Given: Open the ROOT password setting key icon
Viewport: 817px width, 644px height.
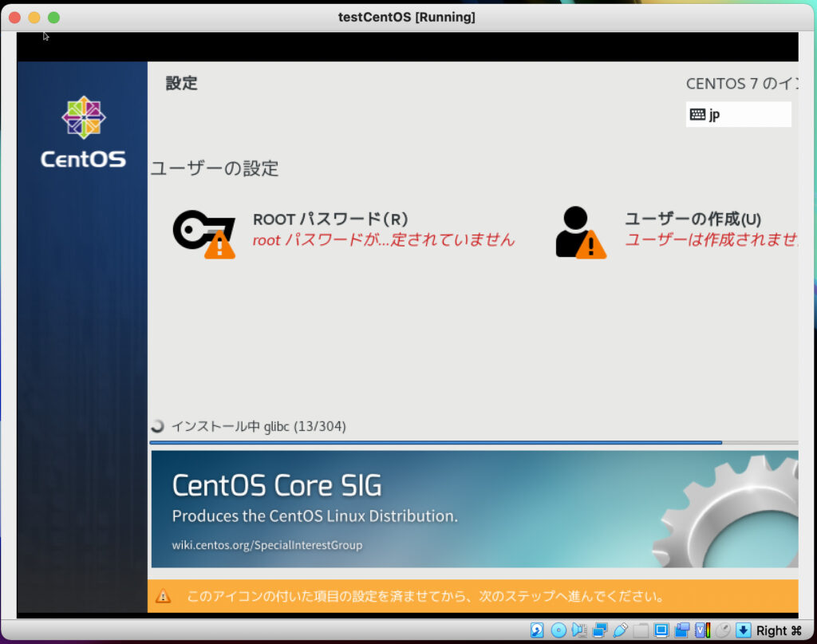Looking at the screenshot, I should 203,234.
